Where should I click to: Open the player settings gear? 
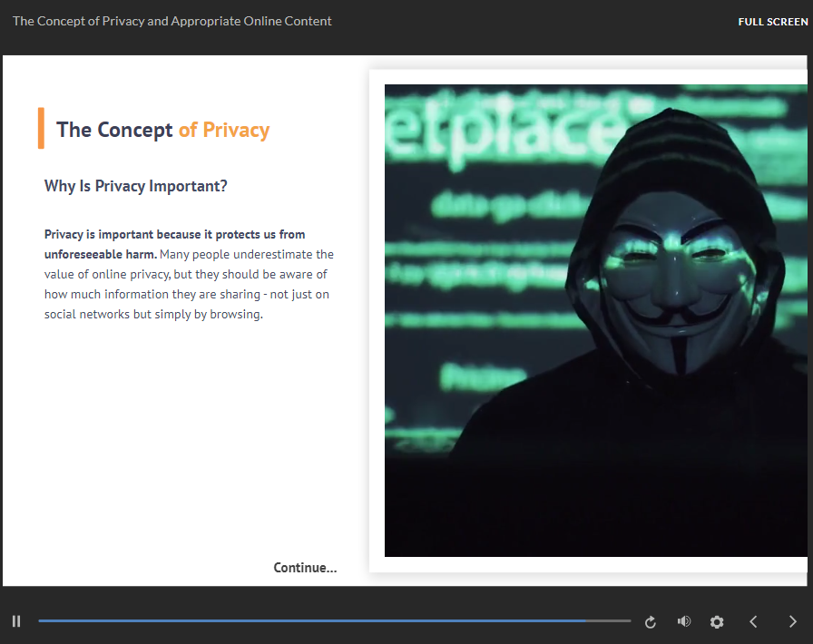point(717,621)
